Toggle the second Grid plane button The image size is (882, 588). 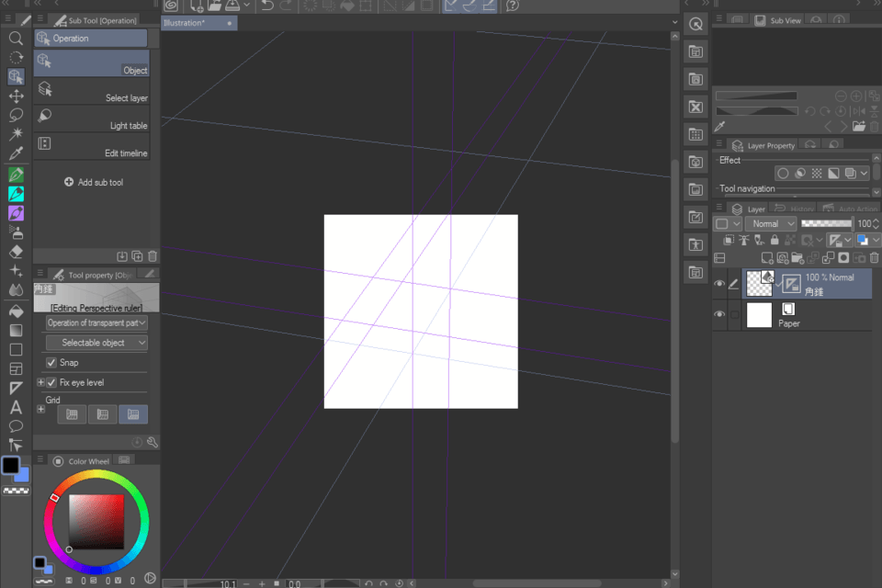click(x=102, y=414)
